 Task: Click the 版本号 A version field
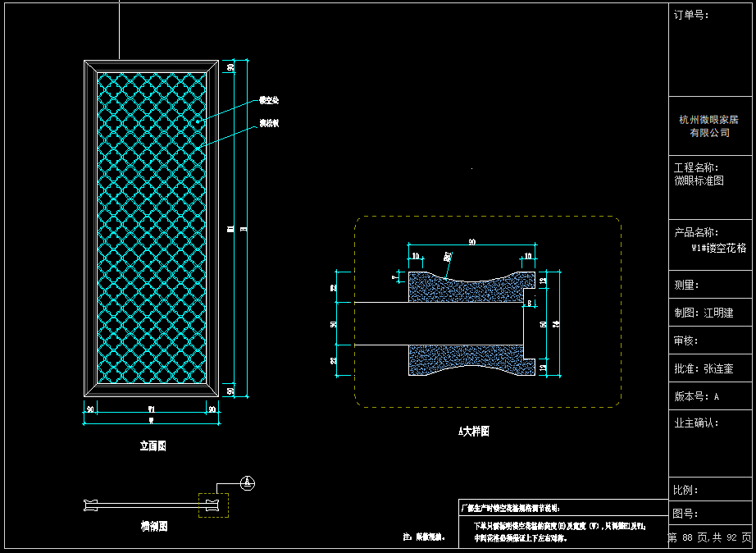point(696,397)
